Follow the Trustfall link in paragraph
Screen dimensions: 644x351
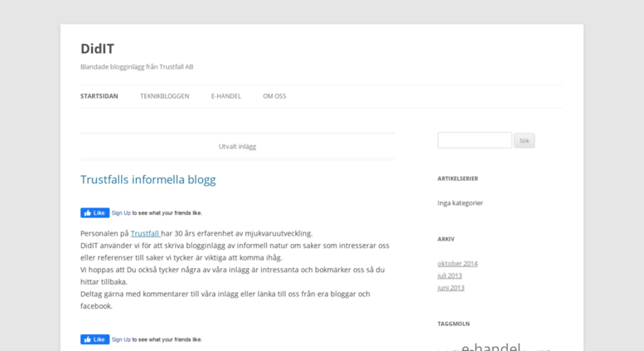pos(145,233)
